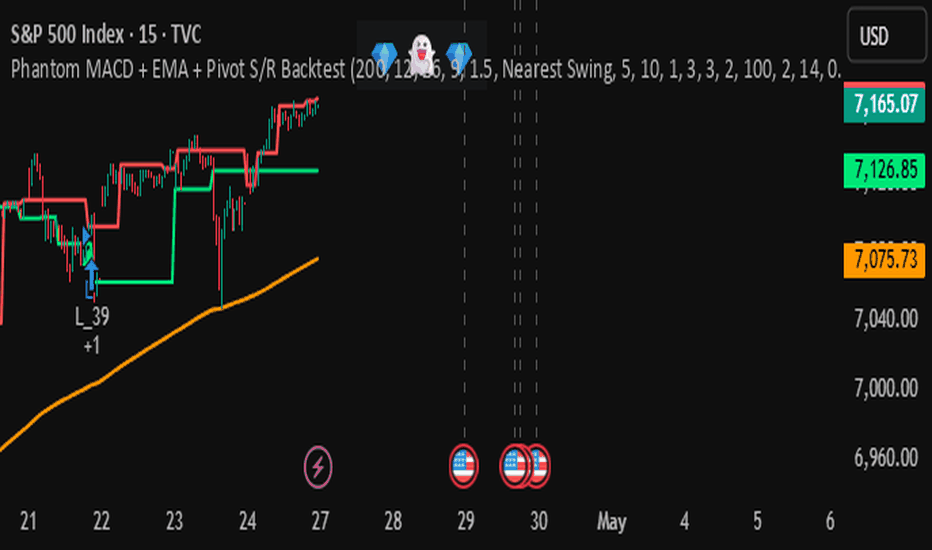Select the green 7,126.85 price label
The image size is (932, 550).
pyautogui.click(x=884, y=170)
